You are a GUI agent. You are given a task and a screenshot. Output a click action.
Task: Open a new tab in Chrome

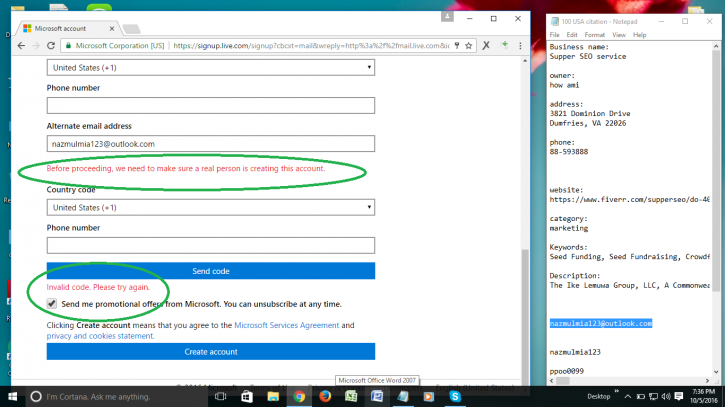click(132, 29)
